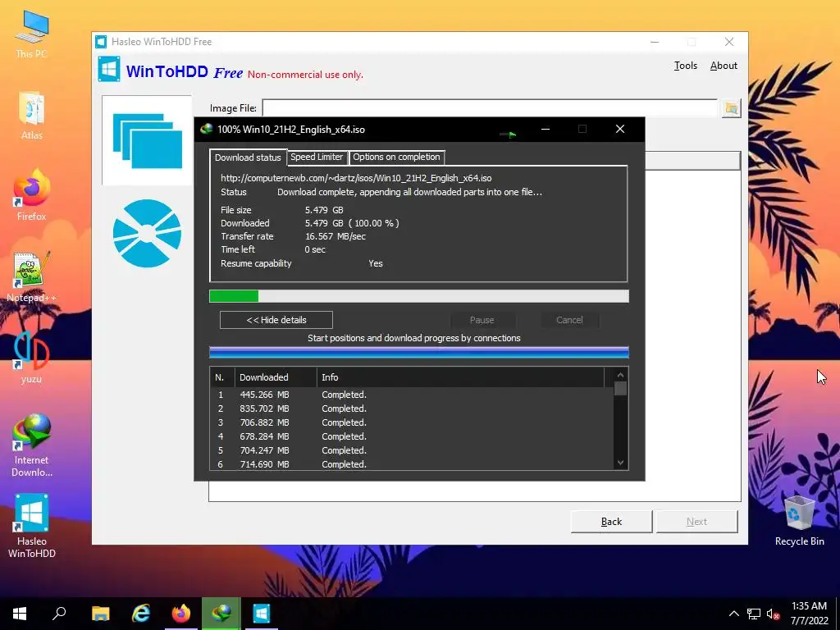840x630 pixels.
Task: Click the Back button in WinToHDD
Action: click(x=611, y=521)
